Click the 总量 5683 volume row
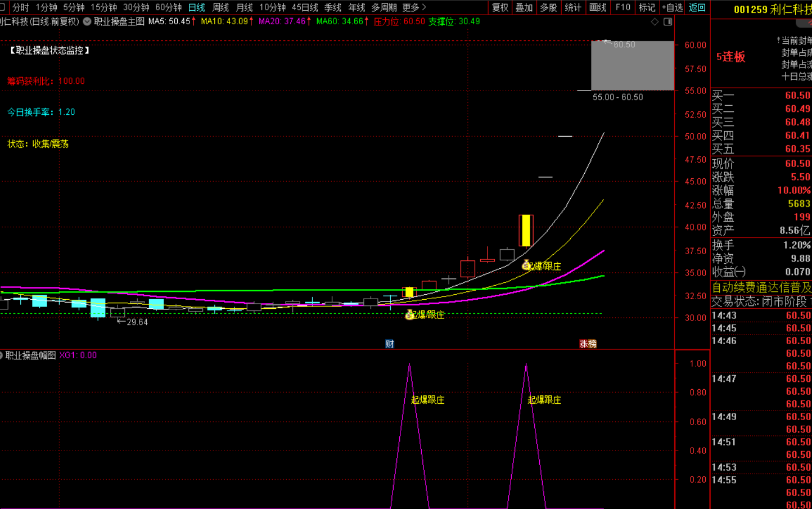Viewport: 812px width, 509px height. click(761, 204)
